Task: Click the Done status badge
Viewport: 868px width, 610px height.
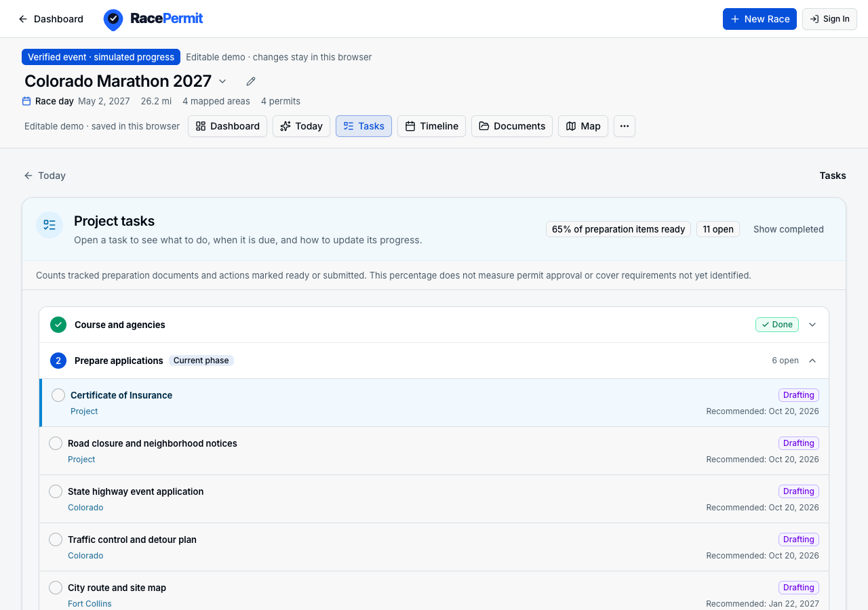Action: 777,325
